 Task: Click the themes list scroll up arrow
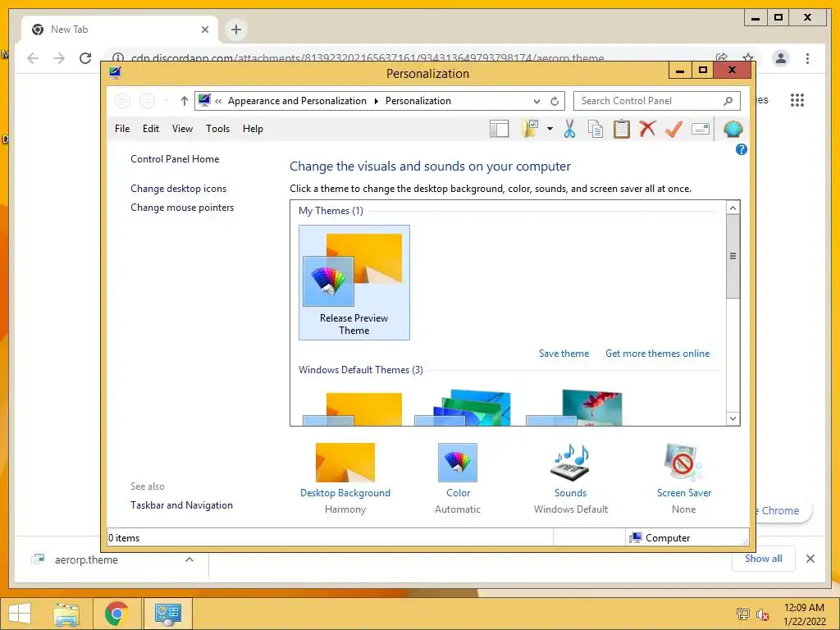pyautogui.click(x=733, y=208)
